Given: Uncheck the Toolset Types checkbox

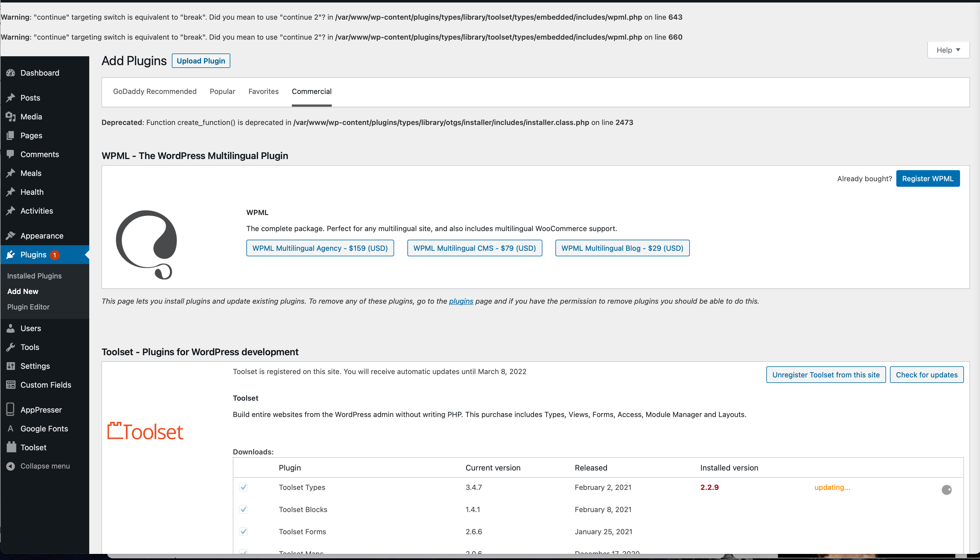Looking at the screenshot, I should (243, 487).
